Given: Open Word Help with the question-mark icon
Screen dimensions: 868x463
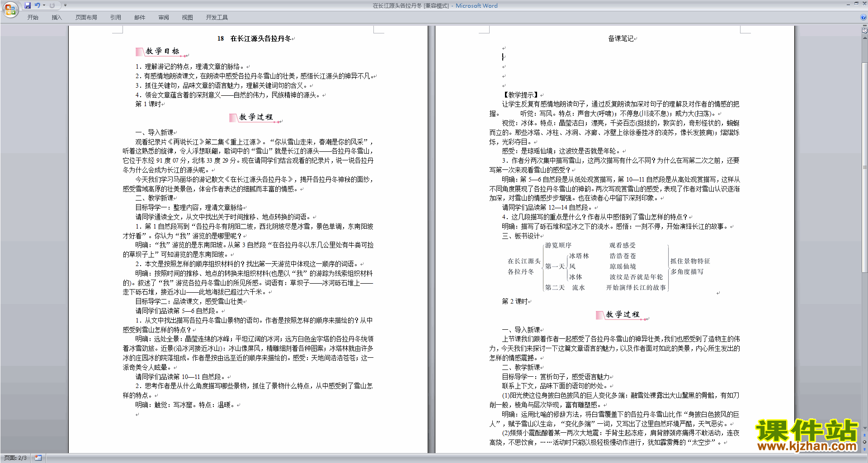Looking at the screenshot, I should click(x=863, y=18).
